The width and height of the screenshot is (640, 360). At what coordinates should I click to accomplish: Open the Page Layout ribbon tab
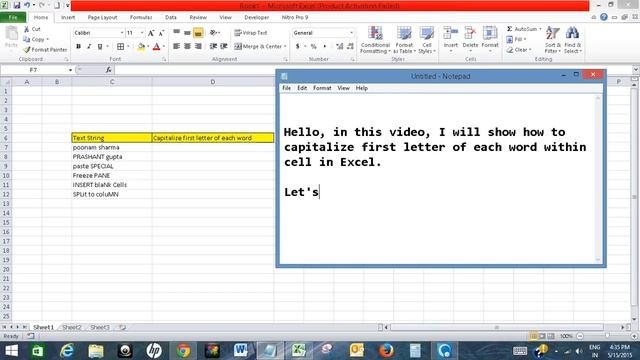(102, 17)
